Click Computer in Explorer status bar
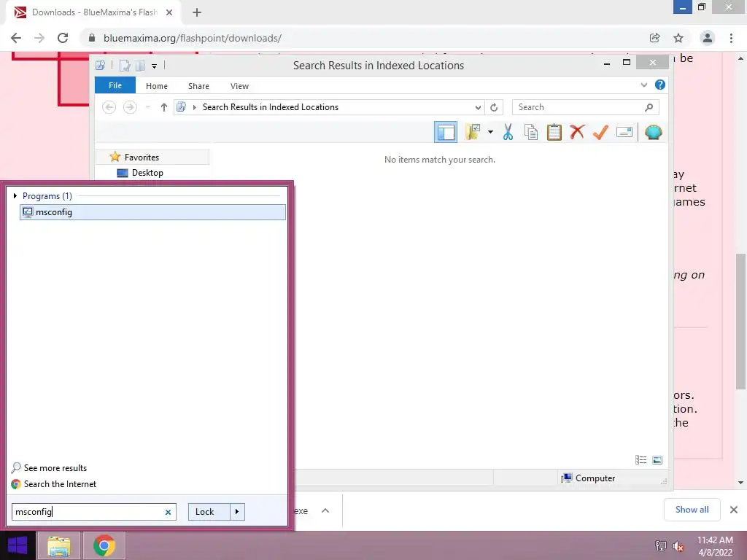 [589, 478]
